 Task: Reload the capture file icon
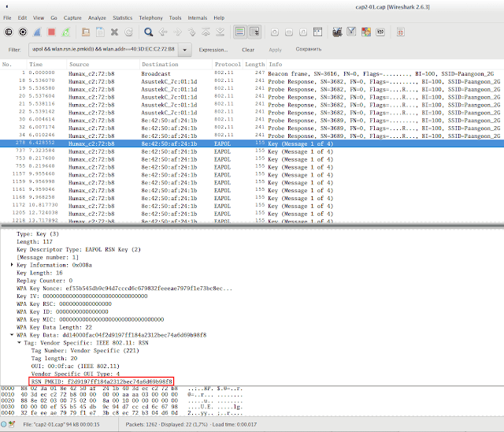(129, 32)
